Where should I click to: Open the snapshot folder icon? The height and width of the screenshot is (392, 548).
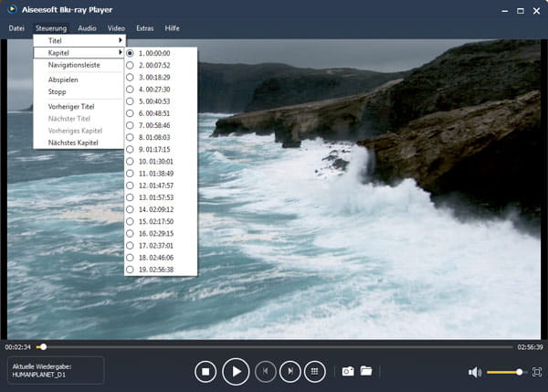click(x=366, y=371)
